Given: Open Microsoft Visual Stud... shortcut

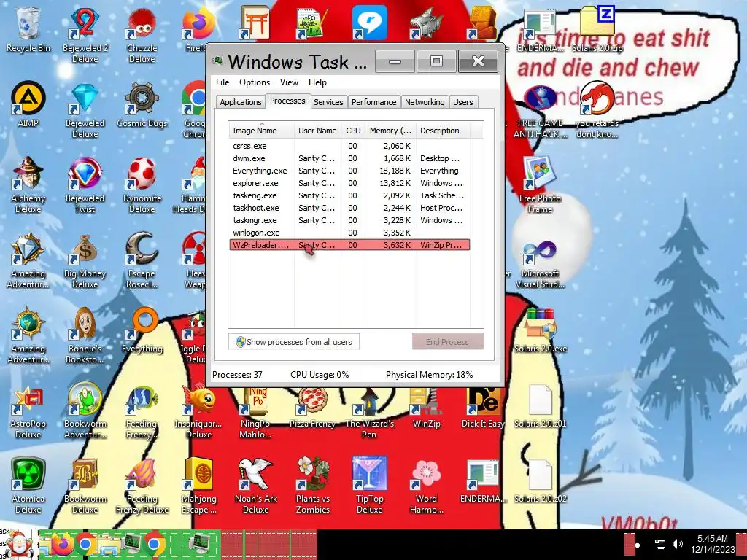Looking at the screenshot, I should tap(541, 265).
